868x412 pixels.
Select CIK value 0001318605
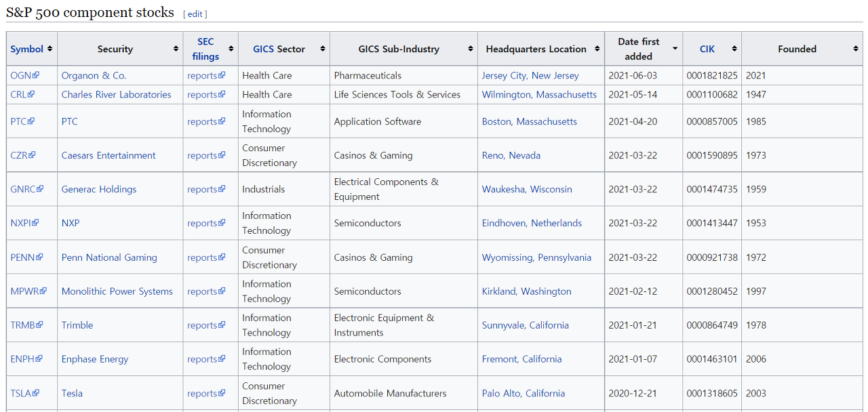(712, 393)
